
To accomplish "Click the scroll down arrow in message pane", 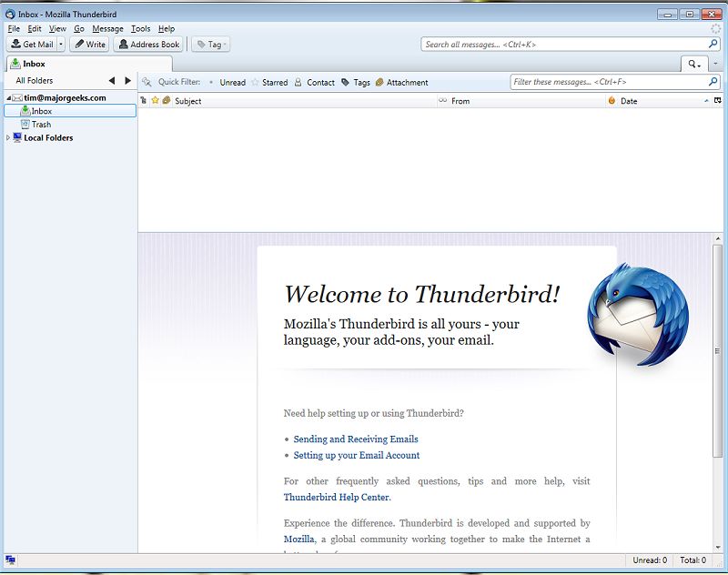I will click(718, 548).
